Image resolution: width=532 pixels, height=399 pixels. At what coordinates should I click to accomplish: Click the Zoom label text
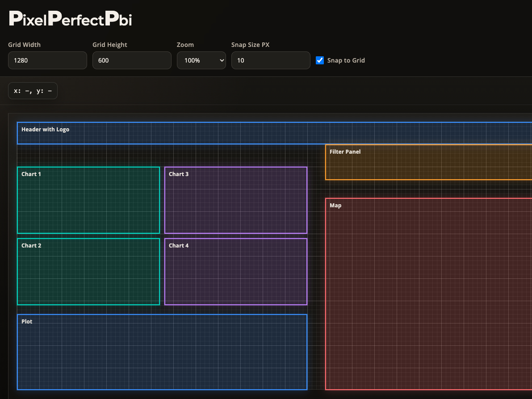(185, 45)
